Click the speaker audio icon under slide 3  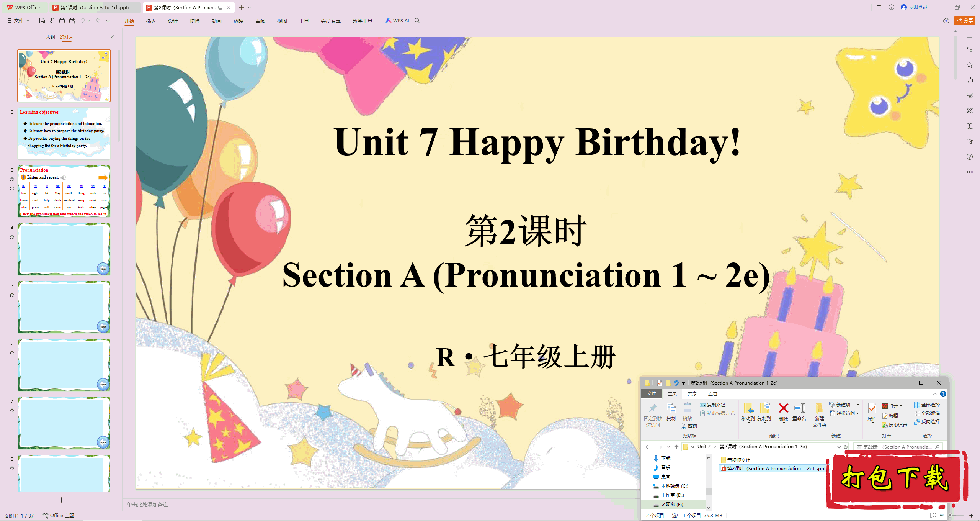click(x=12, y=188)
